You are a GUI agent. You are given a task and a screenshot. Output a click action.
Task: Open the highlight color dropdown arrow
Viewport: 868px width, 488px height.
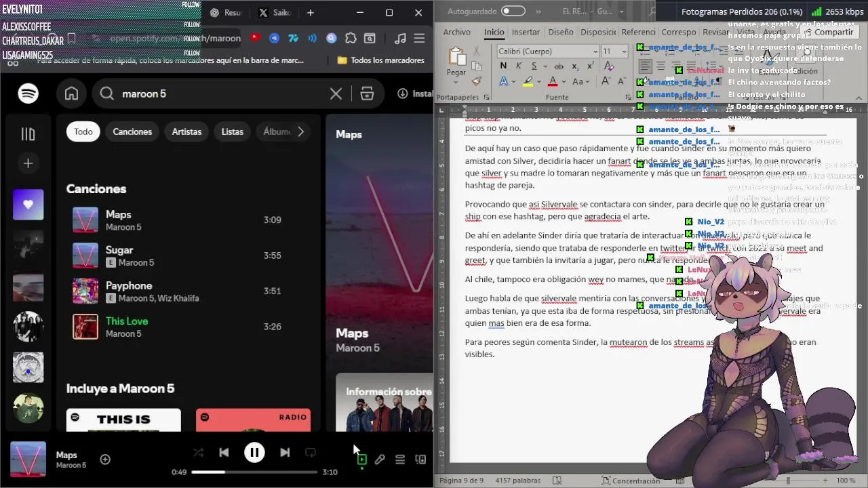pyautogui.click(x=539, y=82)
